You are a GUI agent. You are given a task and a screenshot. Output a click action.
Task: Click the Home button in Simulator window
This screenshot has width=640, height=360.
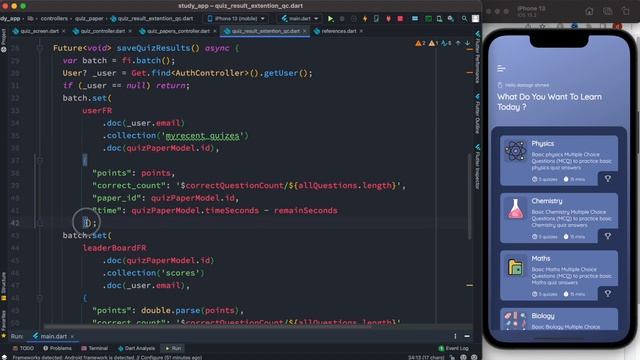pyautogui.click(x=589, y=11)
